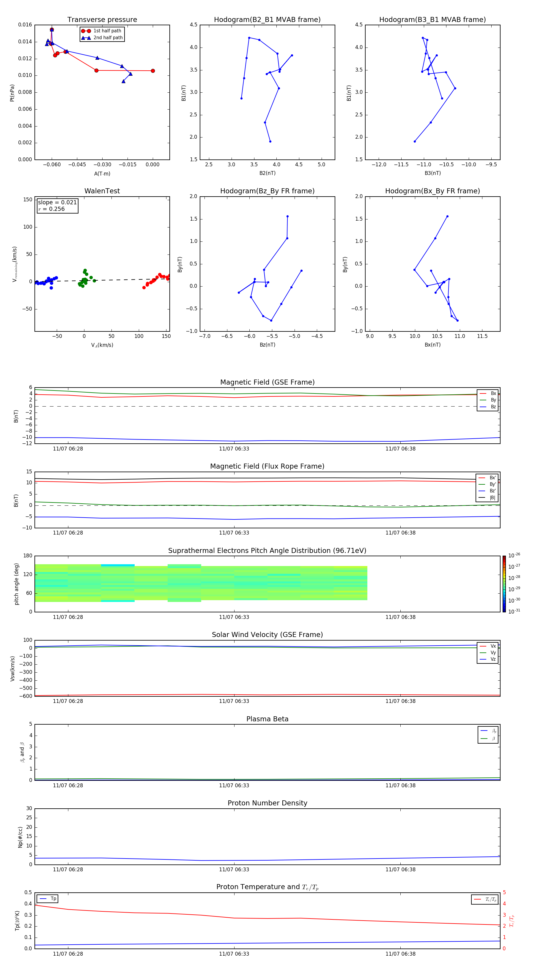535x980 pixels.
Task: Click the Bx' entry in Flux Rope legend
Action: [487, 478]
